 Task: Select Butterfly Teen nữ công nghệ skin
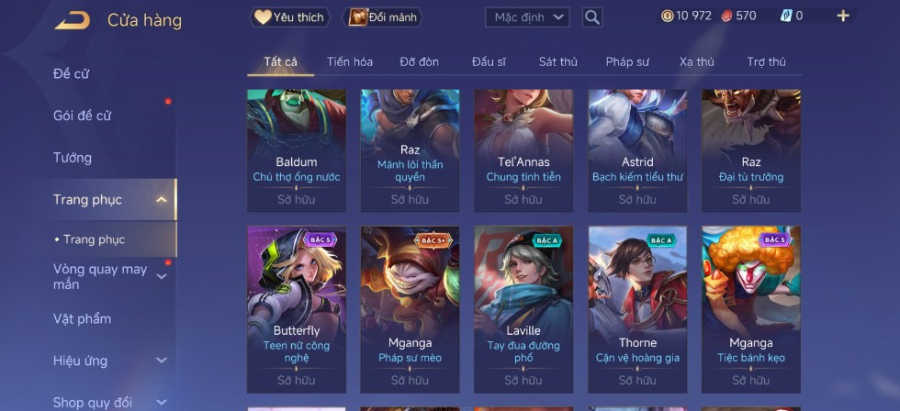pyautogui.click(x=296, y=309)
